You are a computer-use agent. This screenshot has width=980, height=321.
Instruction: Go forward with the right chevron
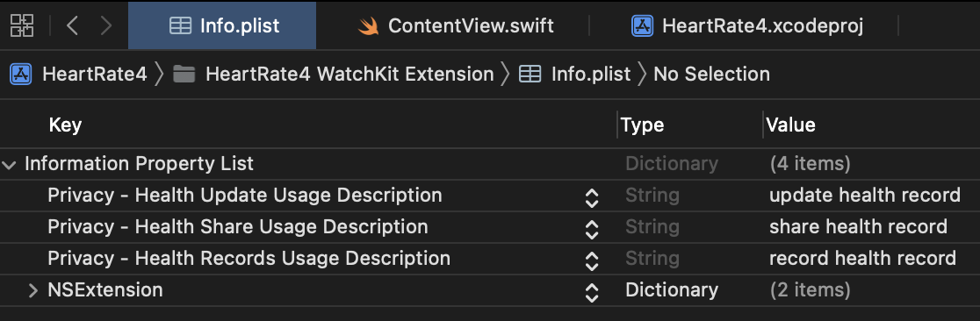(106, 25)
